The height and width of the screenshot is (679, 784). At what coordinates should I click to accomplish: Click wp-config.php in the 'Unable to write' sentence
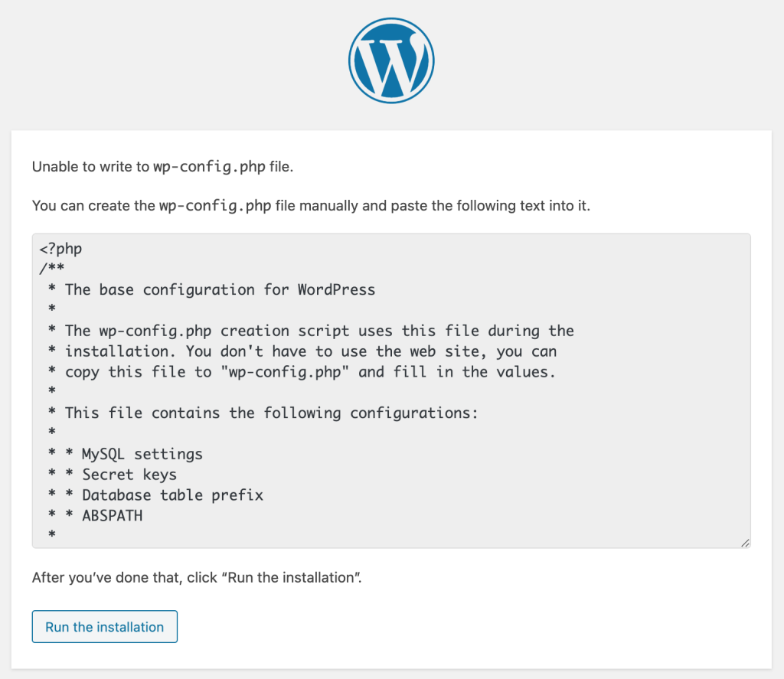pos(209,167)
